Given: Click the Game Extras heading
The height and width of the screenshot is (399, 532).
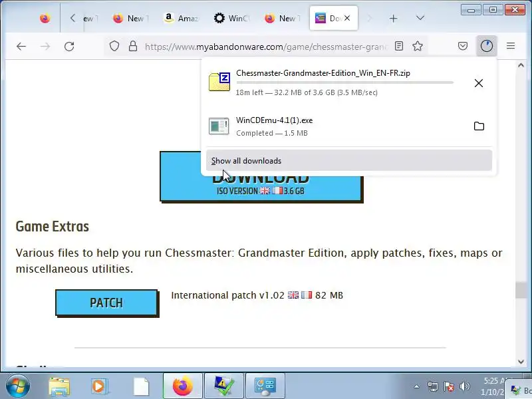Looking at the screenshot, I should [x=53, y=226].
